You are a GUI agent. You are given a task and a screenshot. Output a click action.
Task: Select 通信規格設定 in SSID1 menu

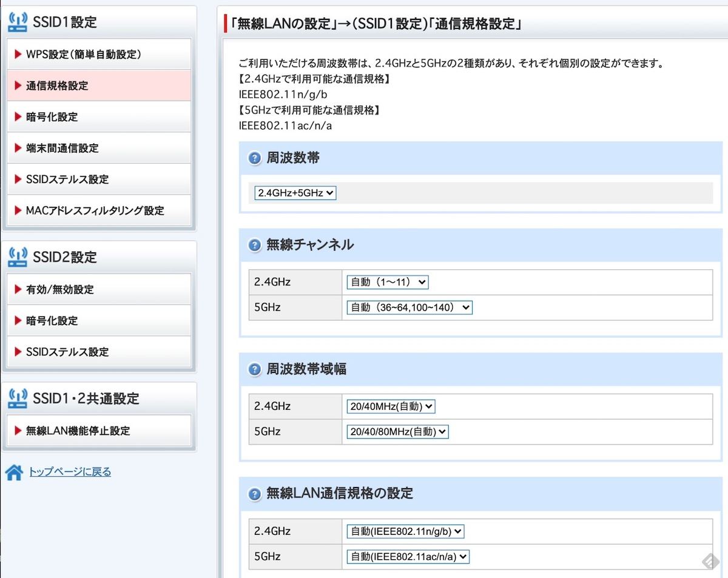(x=99, y=86)
